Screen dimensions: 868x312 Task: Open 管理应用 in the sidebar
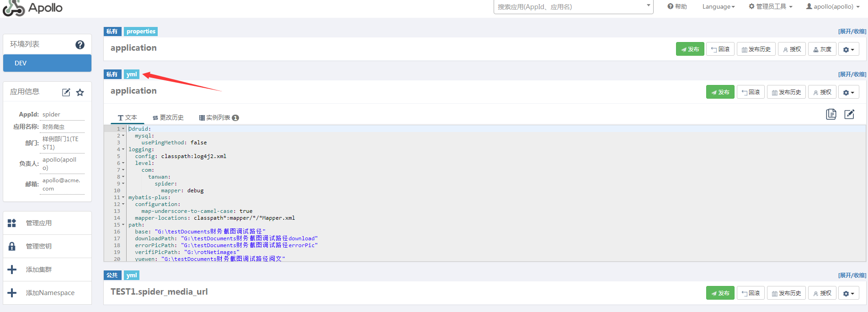[39, 223]
